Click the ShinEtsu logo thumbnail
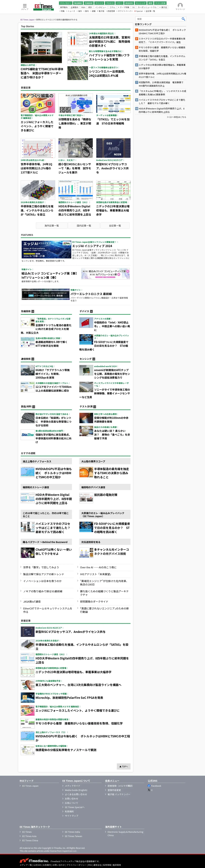205x868 pixels. pos(28,435)
